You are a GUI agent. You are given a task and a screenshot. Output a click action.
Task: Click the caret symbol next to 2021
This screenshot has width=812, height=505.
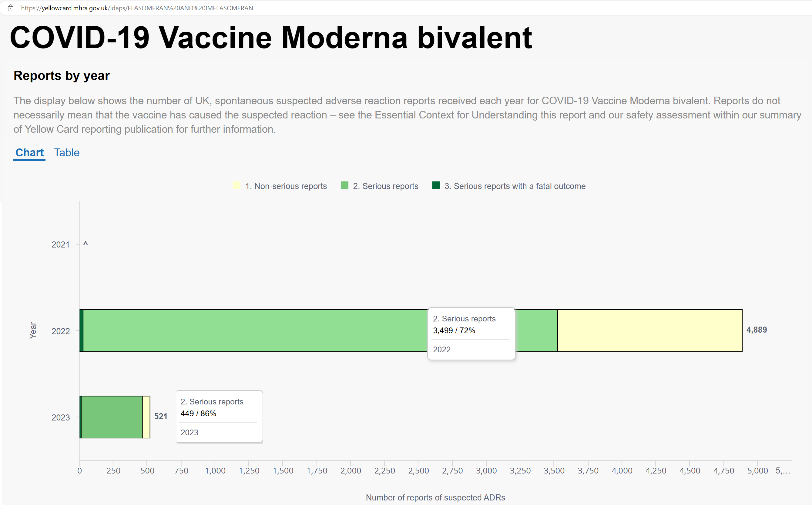pos(86,244)
